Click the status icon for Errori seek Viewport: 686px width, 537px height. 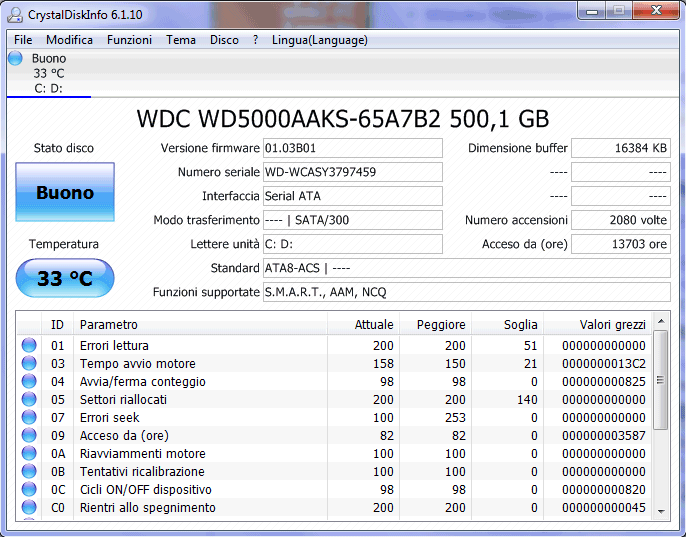(x=29, y=417)
